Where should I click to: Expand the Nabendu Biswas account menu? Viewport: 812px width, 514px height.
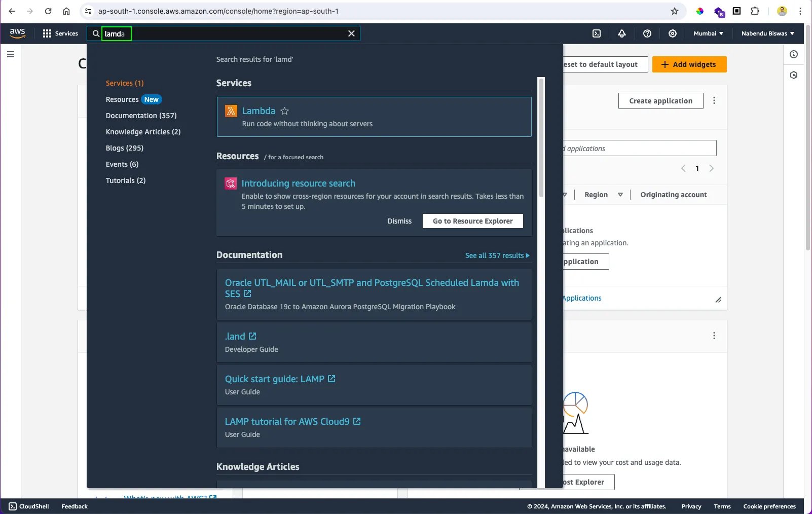coord(768,33)
